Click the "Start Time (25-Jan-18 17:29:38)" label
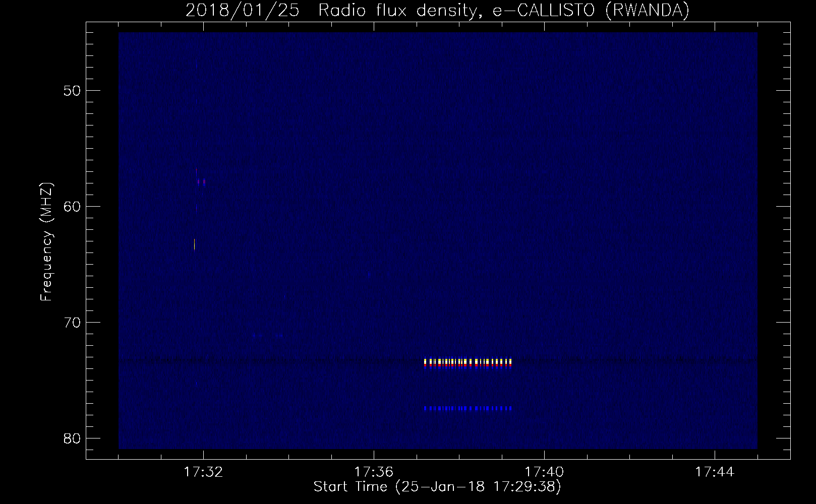Viewport: 816px width, 504px height. (x=437, y=487)
